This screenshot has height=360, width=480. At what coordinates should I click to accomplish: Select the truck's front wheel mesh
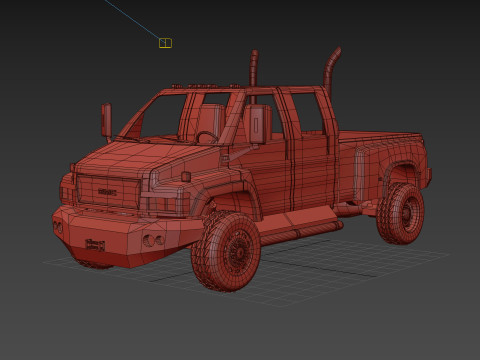(226, 251)
